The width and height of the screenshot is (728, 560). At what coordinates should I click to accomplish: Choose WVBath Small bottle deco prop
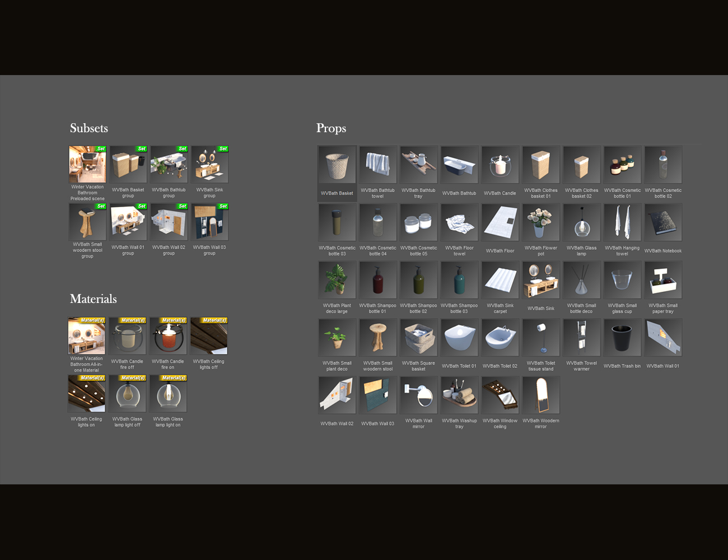[582, 280]
